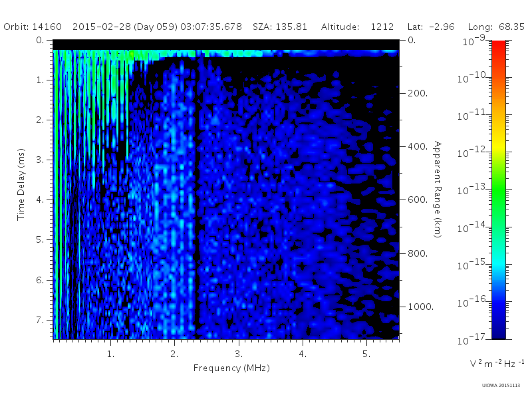
Task: Click the date 2015-02-28 (Day 059) label
Action: click(x=125, y=27)
